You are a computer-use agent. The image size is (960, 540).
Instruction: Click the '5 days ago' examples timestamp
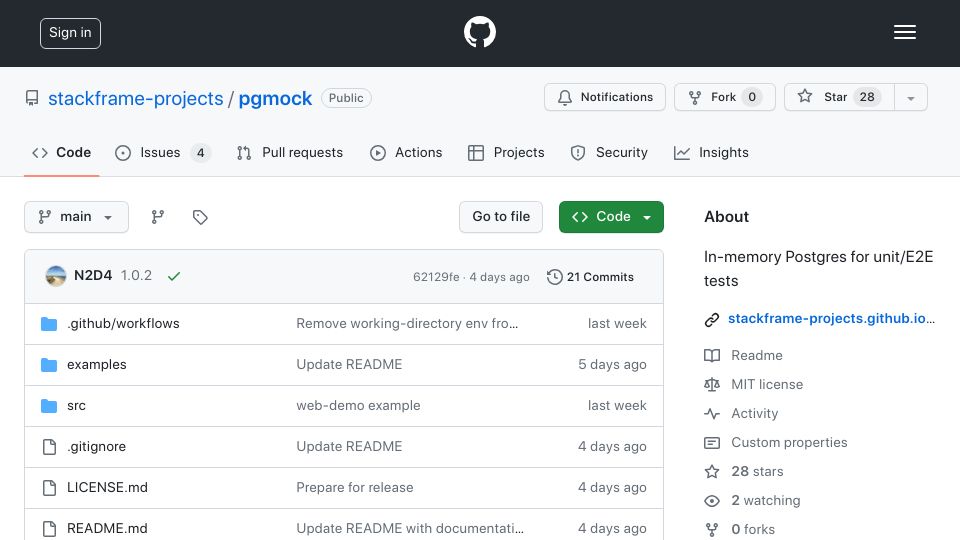[x=612, y=364]
